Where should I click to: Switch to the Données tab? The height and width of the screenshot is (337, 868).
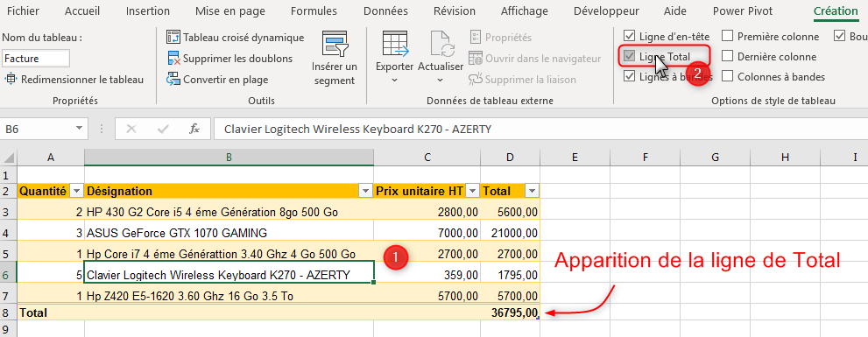386,11
